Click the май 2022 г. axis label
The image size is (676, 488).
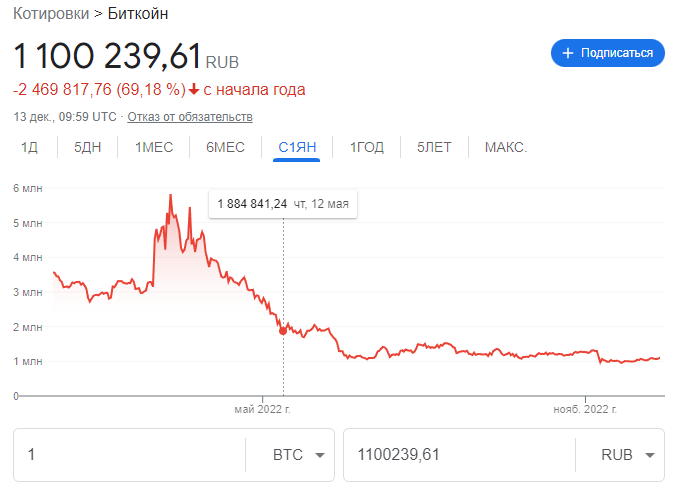(x=261, y=409)
